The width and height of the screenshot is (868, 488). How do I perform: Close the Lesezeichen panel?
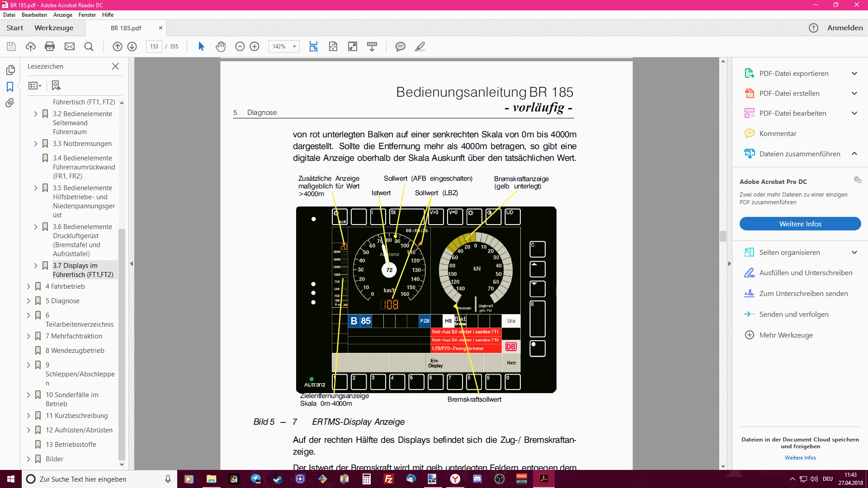(115, 66)
